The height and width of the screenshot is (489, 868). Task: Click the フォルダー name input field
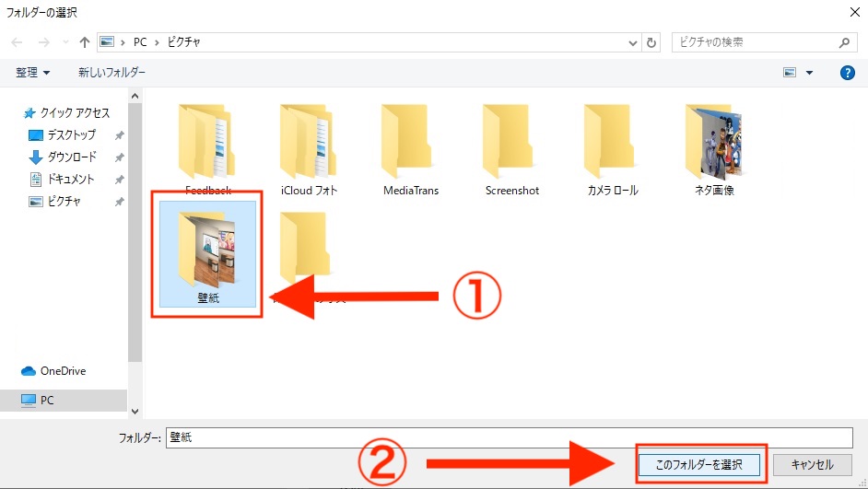tap(510, 438)
